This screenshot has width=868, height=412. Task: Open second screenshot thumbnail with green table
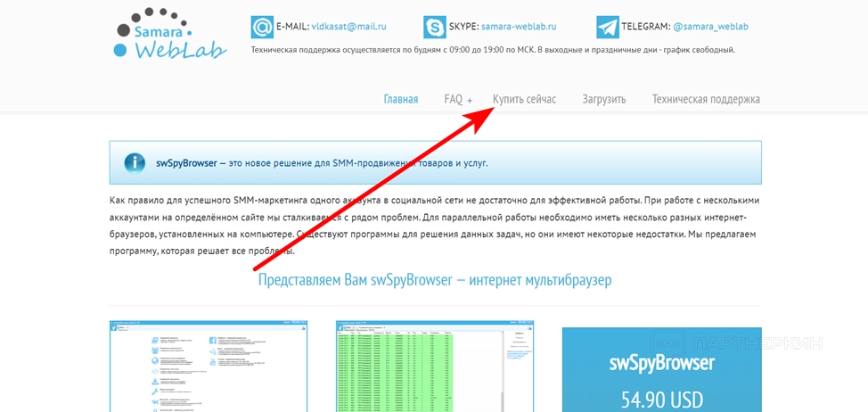[x=435, y=366]
